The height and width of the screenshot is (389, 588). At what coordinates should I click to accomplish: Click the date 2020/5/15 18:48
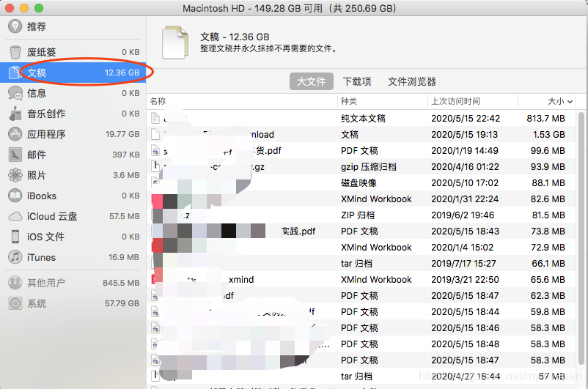[466, 344]
